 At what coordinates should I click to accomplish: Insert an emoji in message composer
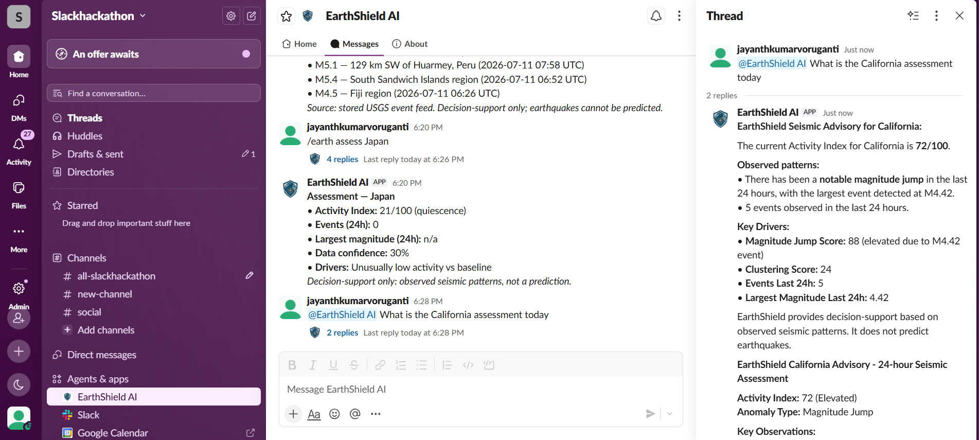334,414
